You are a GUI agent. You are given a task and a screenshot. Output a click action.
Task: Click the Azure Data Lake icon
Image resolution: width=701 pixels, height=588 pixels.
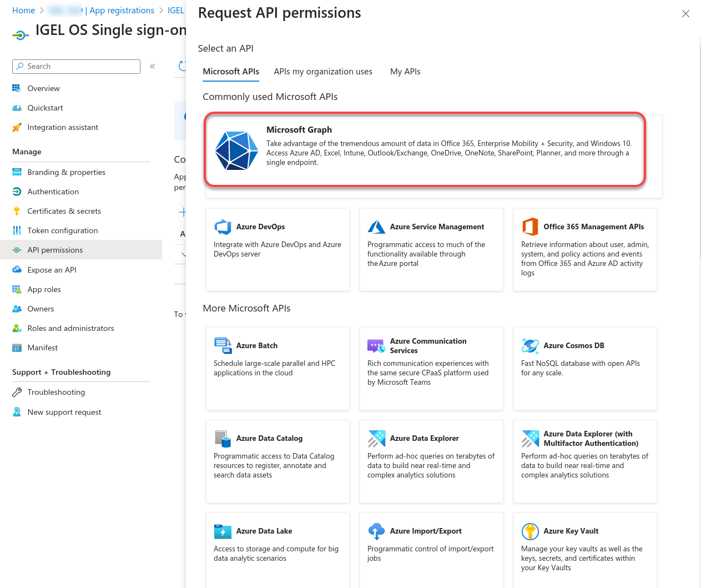coord(223,531)
